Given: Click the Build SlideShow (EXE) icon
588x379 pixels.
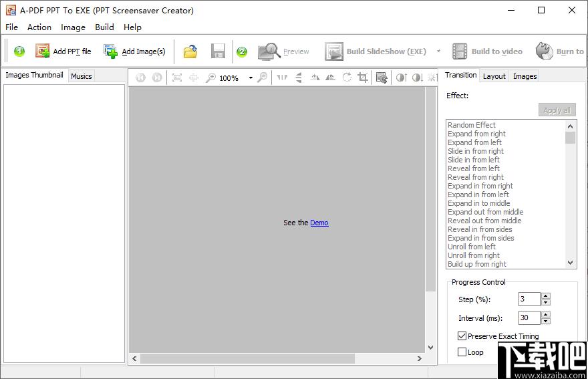Looking at the screenshot, I should (x=333, y=51).
